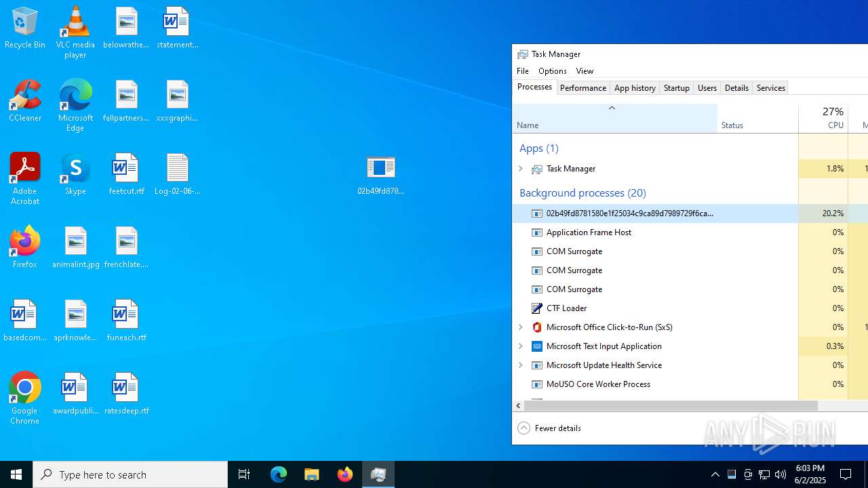Select the 02b49fd8781580e1f25034c9 process row
The height and width of the screenshot is (488, 868).
pyautogui.click(x=690, y=213)
